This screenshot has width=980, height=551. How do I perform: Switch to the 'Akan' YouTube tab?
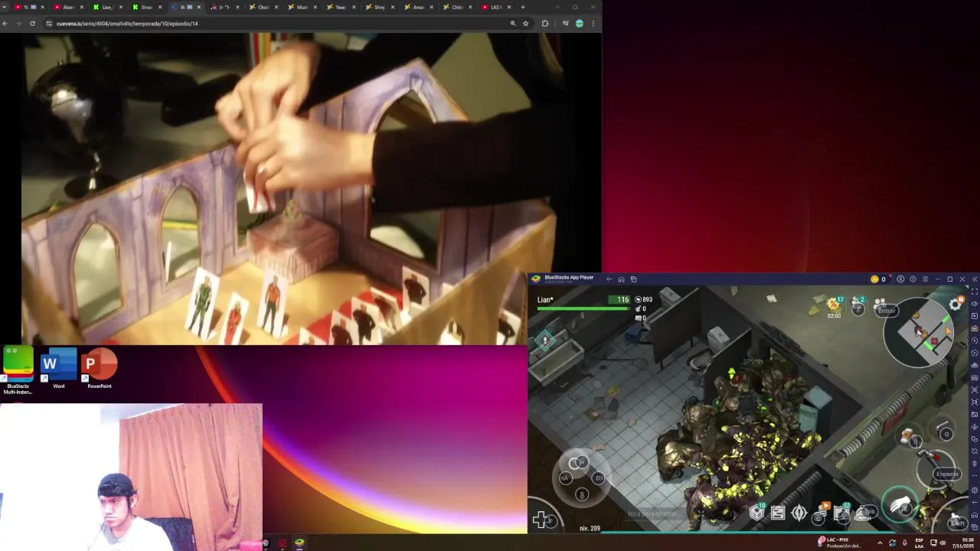point(67,7)
